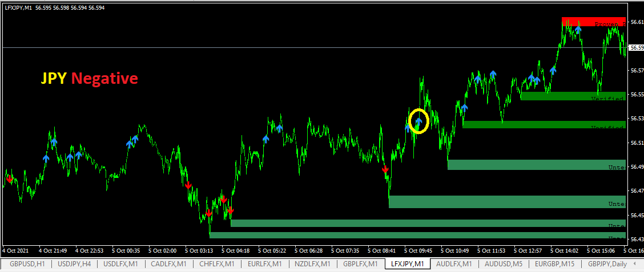Click the '4 Oct 2021' time axis label
The width and height of the screenshot is (644, 272).
coord(14,250)
